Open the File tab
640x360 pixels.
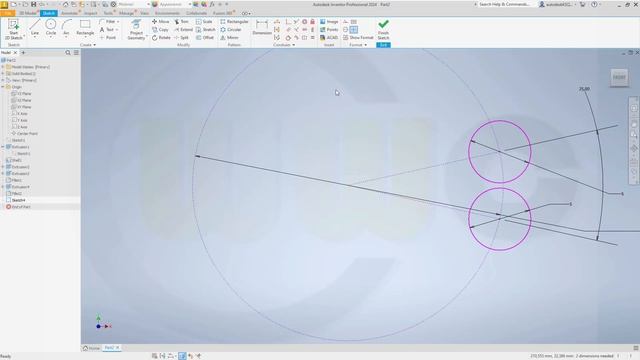[x=7, y=13]
